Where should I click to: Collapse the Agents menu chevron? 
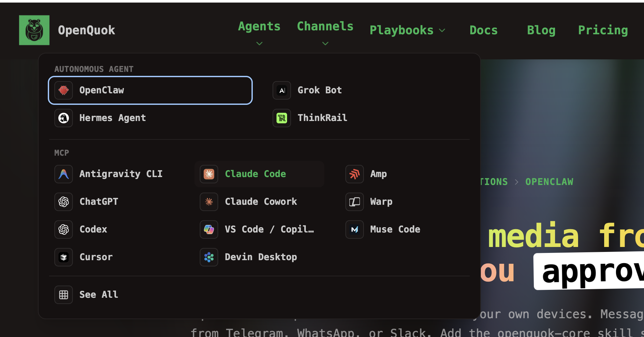[x=259, y=44]
